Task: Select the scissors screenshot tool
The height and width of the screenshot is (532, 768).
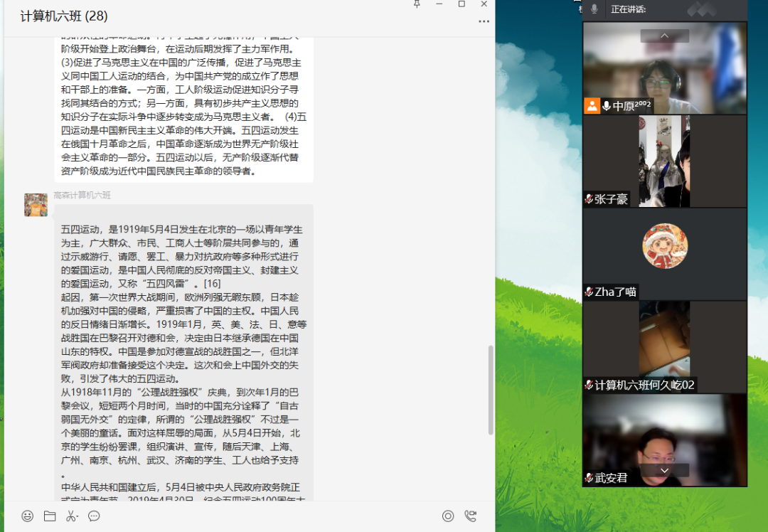Action: click(x=70, y=516)
